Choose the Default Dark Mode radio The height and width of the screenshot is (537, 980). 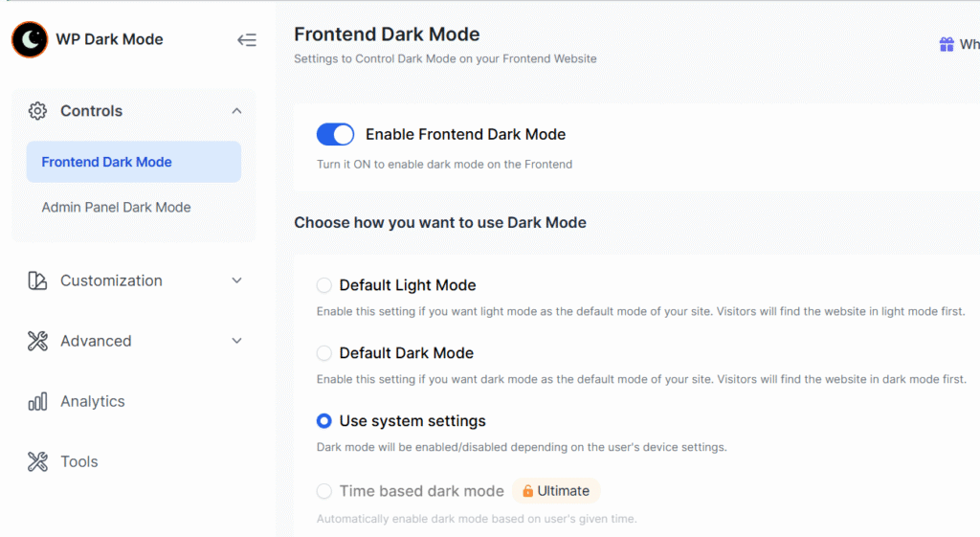324,353
